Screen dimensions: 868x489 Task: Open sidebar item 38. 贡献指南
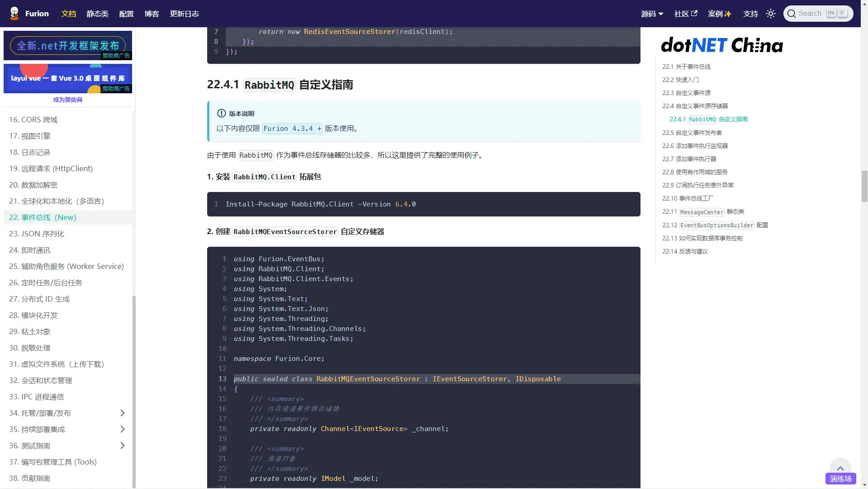(68, 478)
